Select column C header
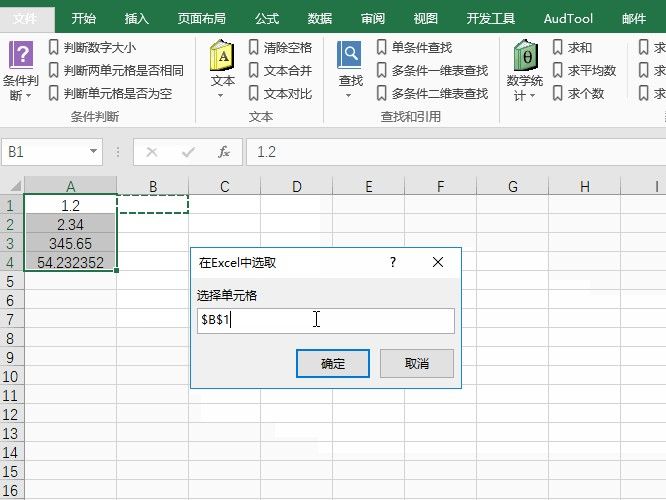 coord(225,186)
